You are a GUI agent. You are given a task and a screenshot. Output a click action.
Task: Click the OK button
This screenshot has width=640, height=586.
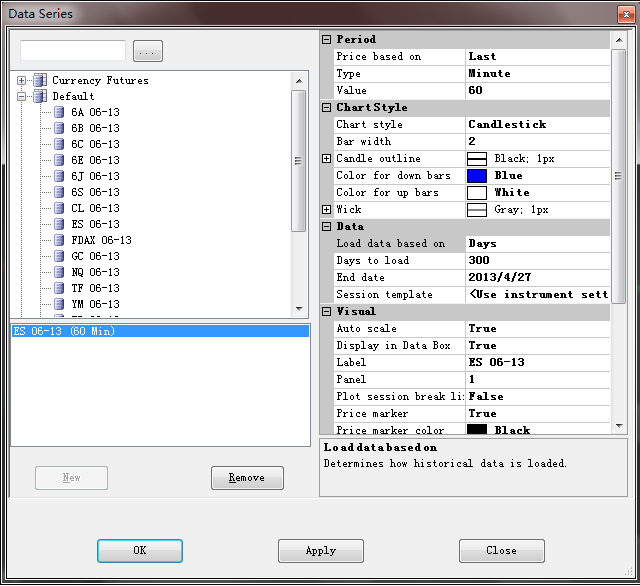click(x=140, y=550)
